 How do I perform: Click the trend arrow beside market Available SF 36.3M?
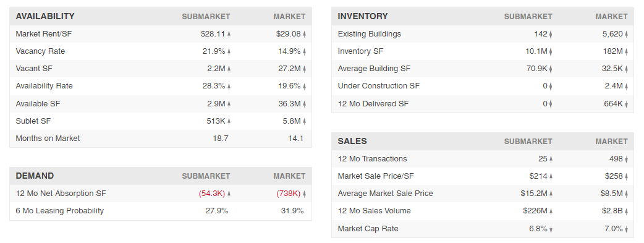304,104
